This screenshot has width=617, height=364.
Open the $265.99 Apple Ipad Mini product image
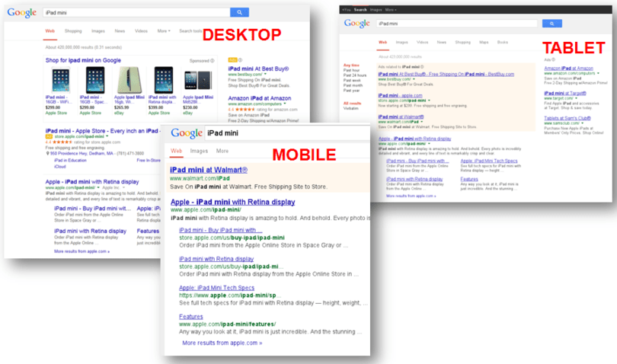click(129, 80)
